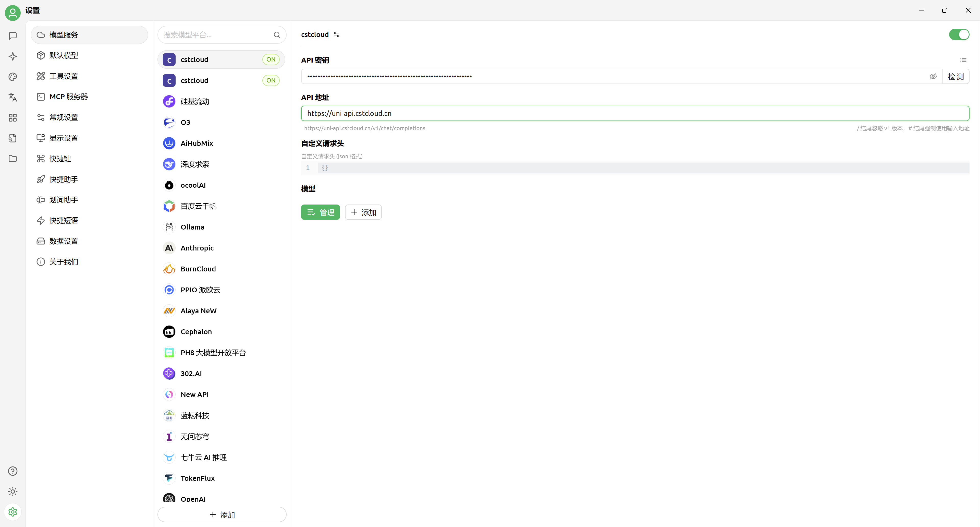This screenshot has height=527, width=980.
Task: Go to 数据设置 menu item
Action: coord(64,241)
